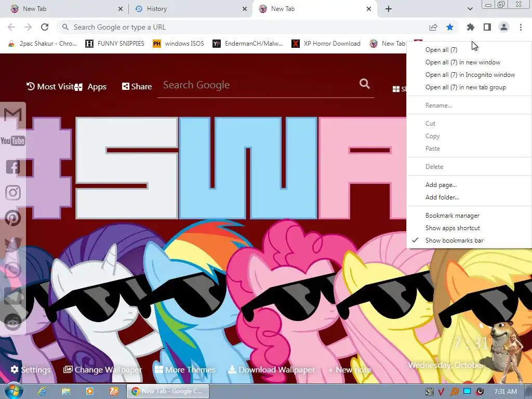Image resolution: width=532 pixels, height=399 pixels.
Task: Close the History tab
Action: [245, 9]
